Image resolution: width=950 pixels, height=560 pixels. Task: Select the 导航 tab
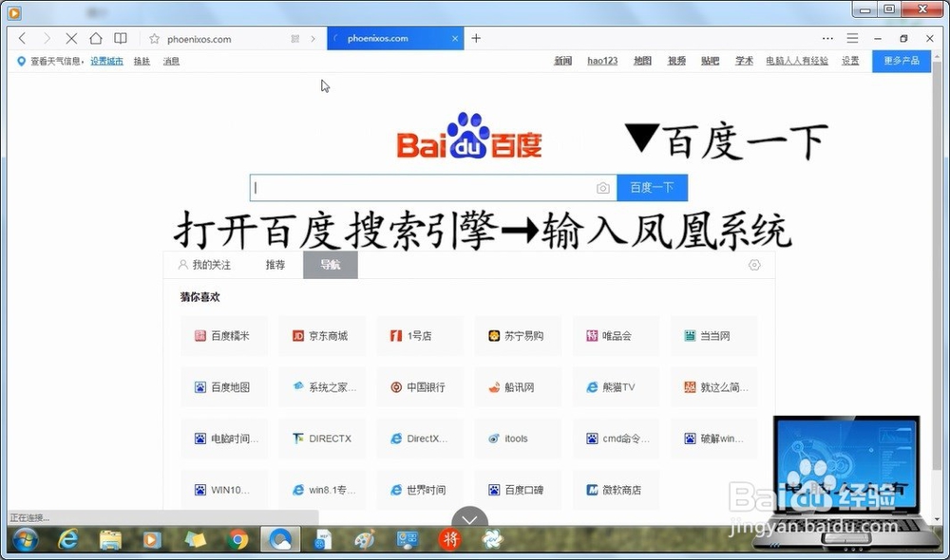click(331, 265)
